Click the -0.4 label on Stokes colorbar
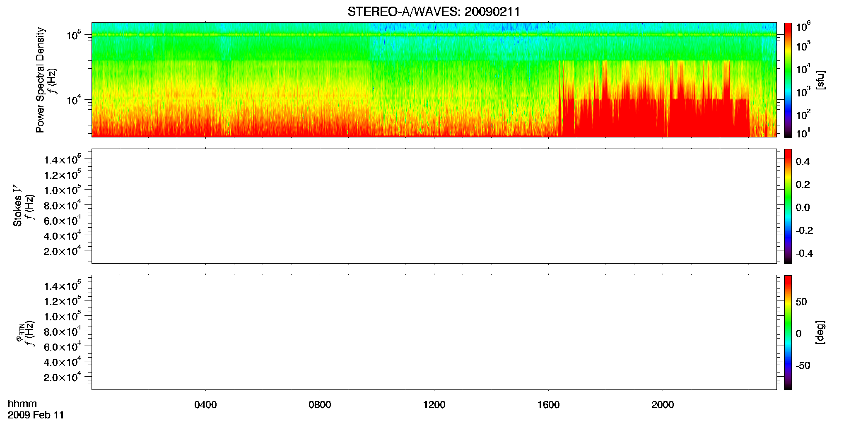This screenshot has height=447, width=868. point(804,253)
